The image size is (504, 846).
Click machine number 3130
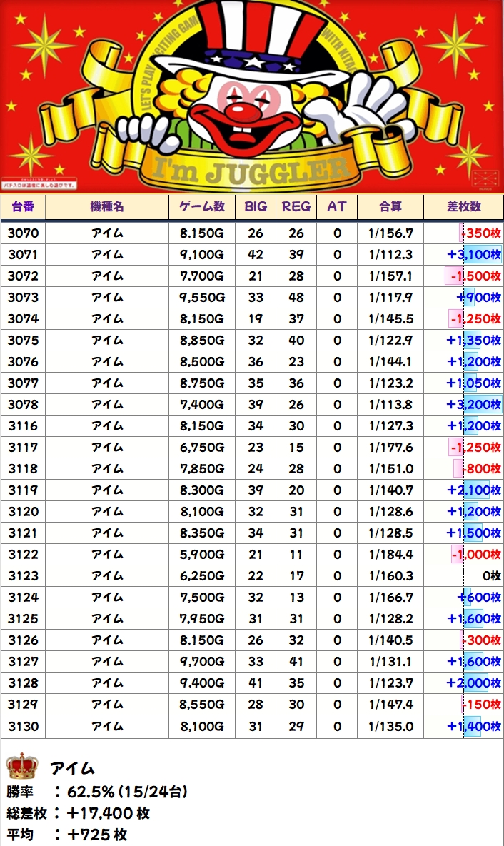[x=24, y=727]
